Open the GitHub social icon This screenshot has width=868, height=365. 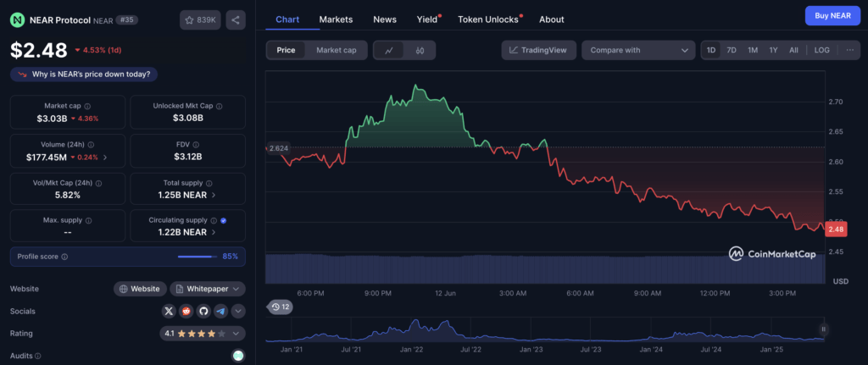(203, 312)
